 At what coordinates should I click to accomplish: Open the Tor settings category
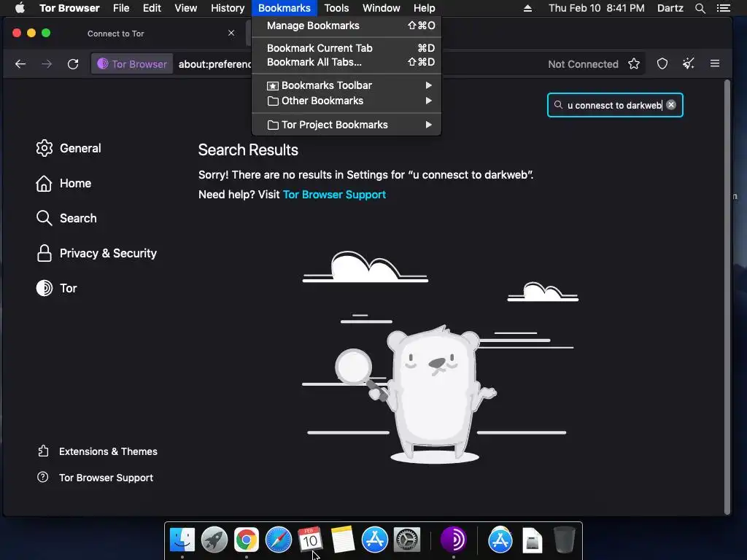(57, 288)
